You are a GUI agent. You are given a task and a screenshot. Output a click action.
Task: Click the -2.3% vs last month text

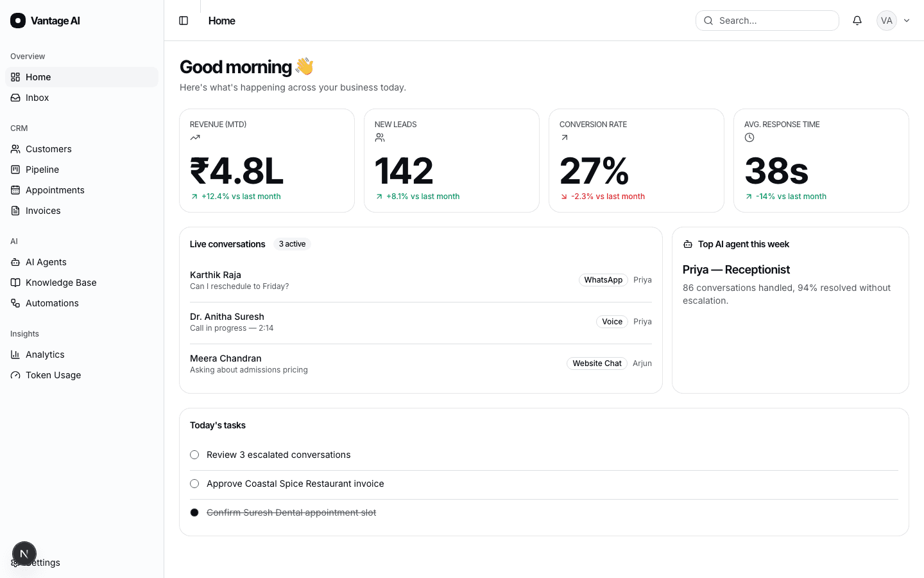[x=608, y=197]
